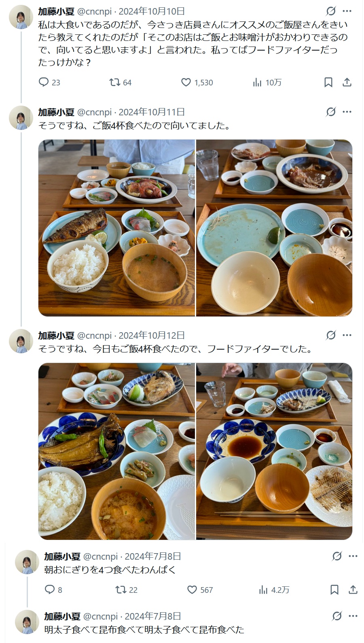364x643 pixels.
Task: Open more options on October 11 tweet
Action: point(347,112)
